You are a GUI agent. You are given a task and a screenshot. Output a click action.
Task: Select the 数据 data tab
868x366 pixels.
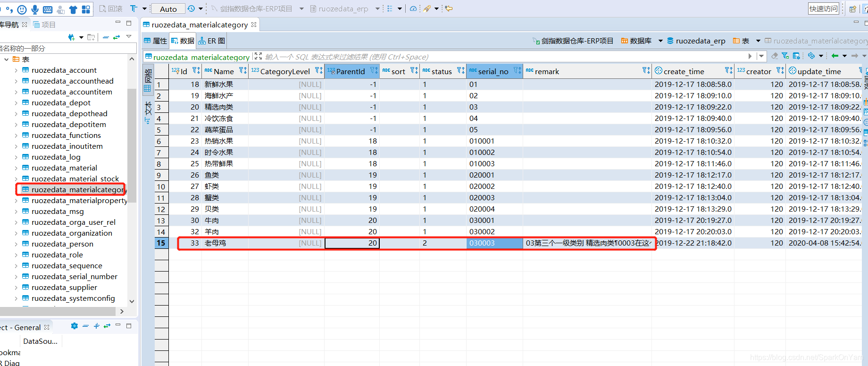183,41
